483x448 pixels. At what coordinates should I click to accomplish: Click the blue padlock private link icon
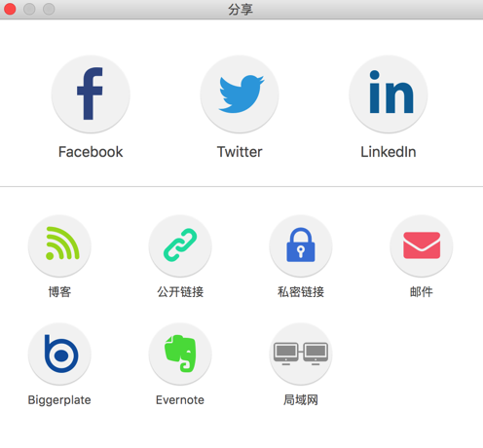pyautogui.click(x=301, y=245)
